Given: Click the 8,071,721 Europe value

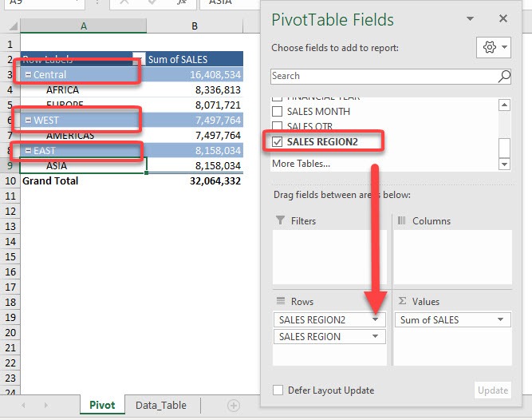Looking at the screenshot, I should point(218,105).
